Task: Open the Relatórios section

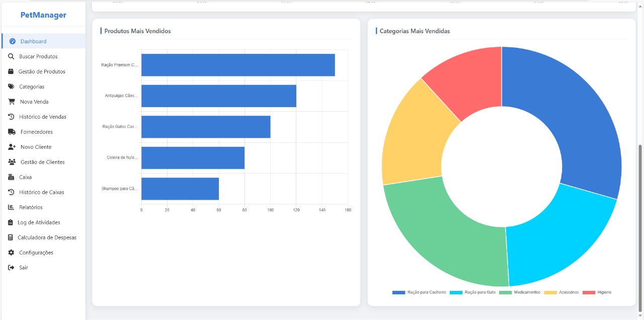Action: pos(31,207)
